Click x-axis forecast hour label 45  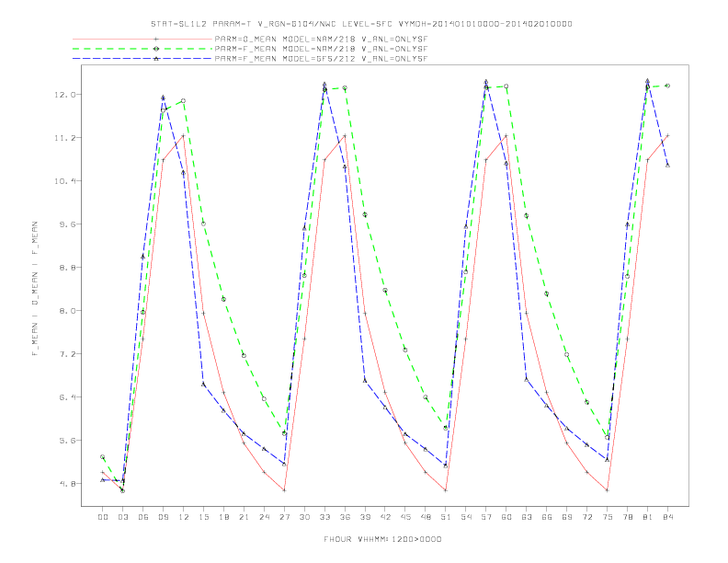405,517
